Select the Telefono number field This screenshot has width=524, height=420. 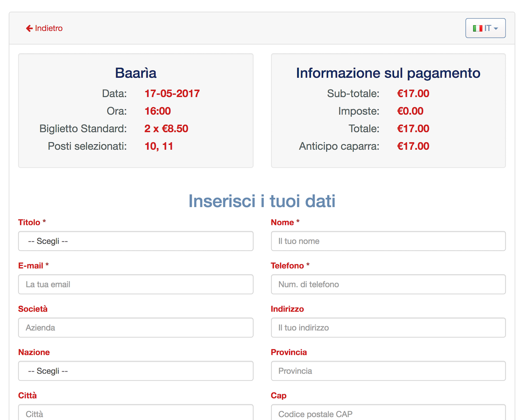coord(388,285)
